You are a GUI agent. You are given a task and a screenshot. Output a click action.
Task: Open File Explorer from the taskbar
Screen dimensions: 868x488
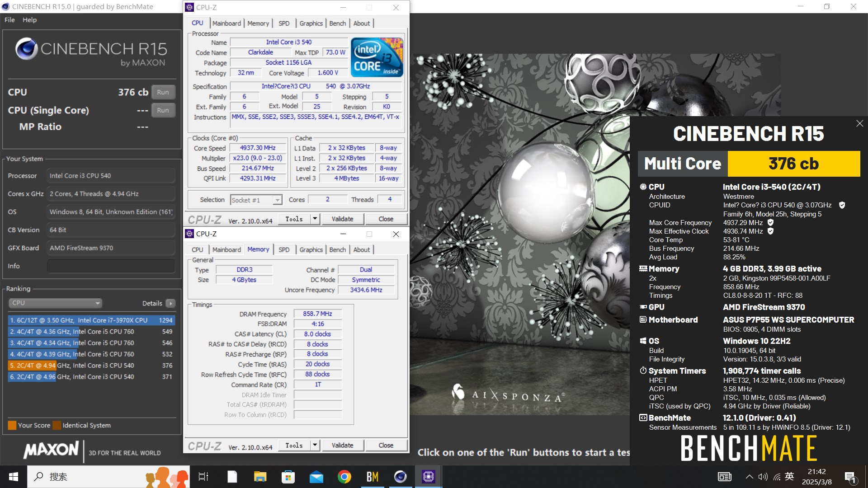pos(260,477)
